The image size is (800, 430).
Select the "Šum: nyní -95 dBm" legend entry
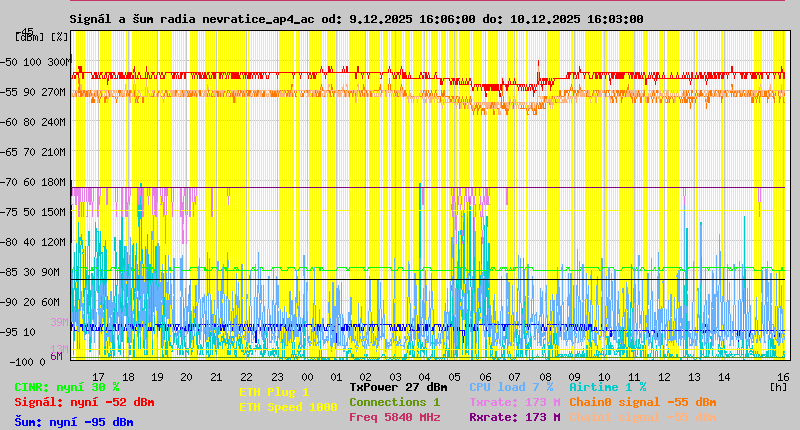click(74, 422)
